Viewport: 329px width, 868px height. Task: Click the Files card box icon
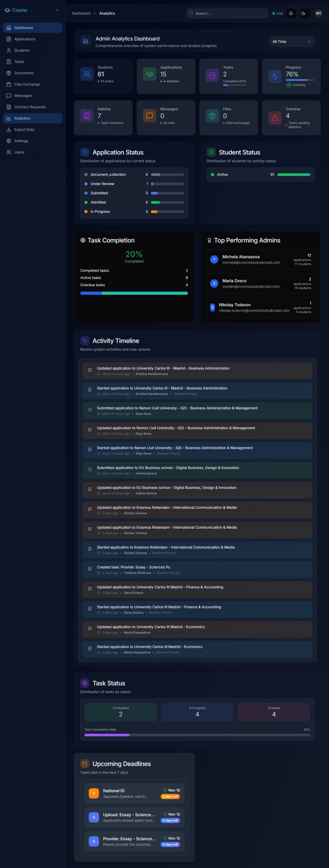coord(212,116)
